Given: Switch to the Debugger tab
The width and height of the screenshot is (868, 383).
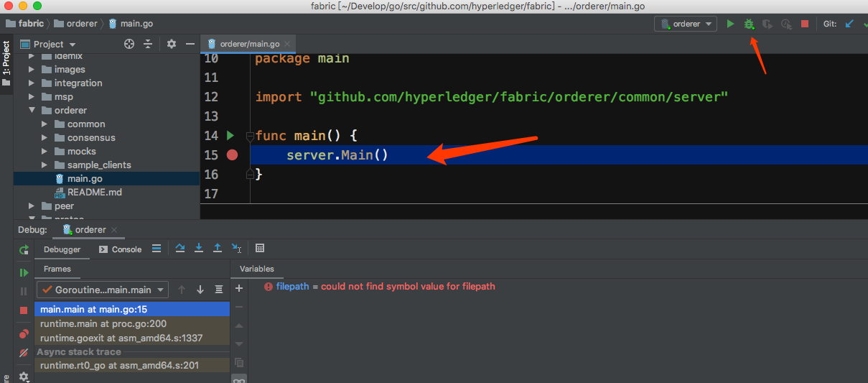Looking at the screenshot, I should tap(62, 249).
